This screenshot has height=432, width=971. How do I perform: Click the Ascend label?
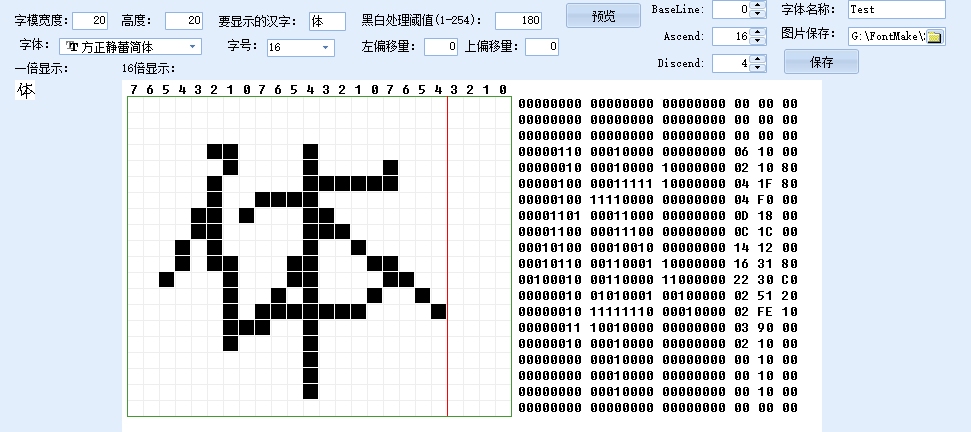click(x=684, y=37)
